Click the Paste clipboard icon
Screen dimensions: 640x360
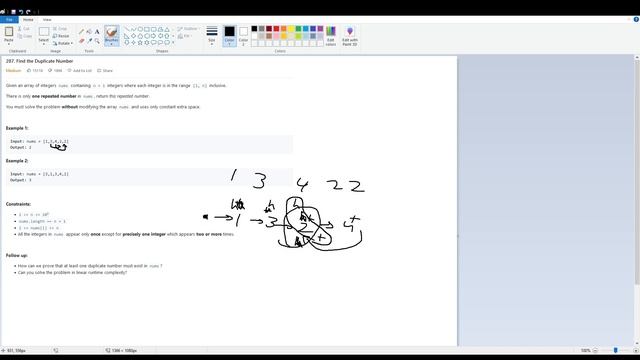pos(9,31)
